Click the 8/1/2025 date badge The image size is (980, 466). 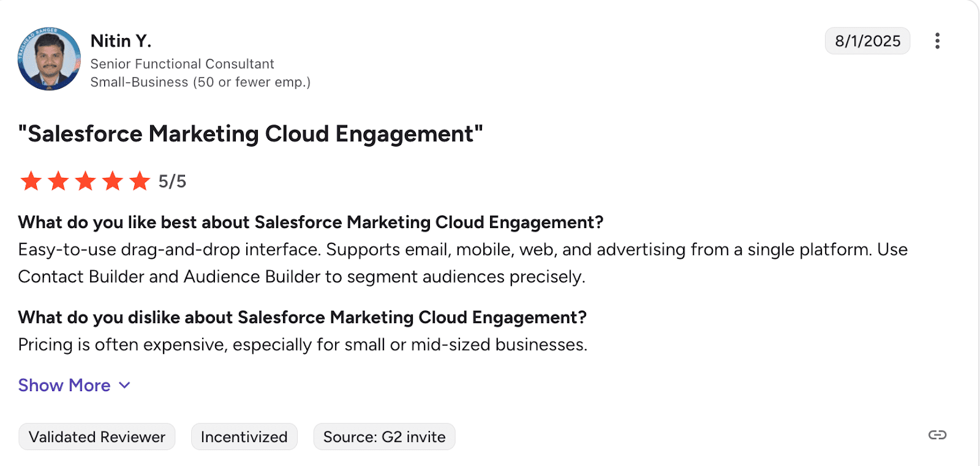coord(867,41)
